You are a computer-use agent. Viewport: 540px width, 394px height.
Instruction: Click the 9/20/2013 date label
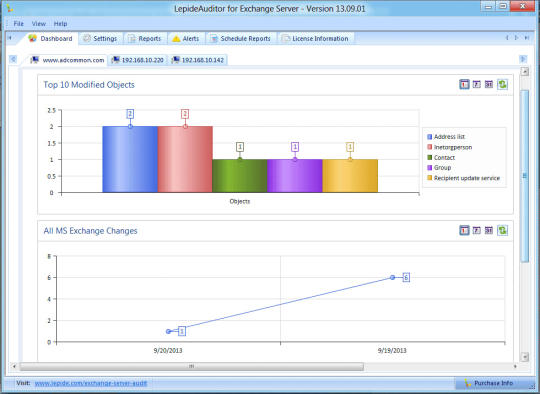point(168,351)
